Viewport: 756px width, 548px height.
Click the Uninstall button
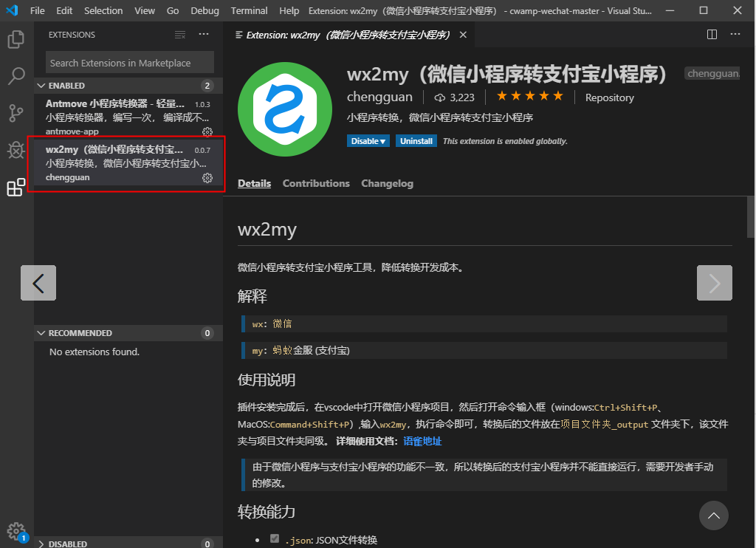[x=416, y=140]
